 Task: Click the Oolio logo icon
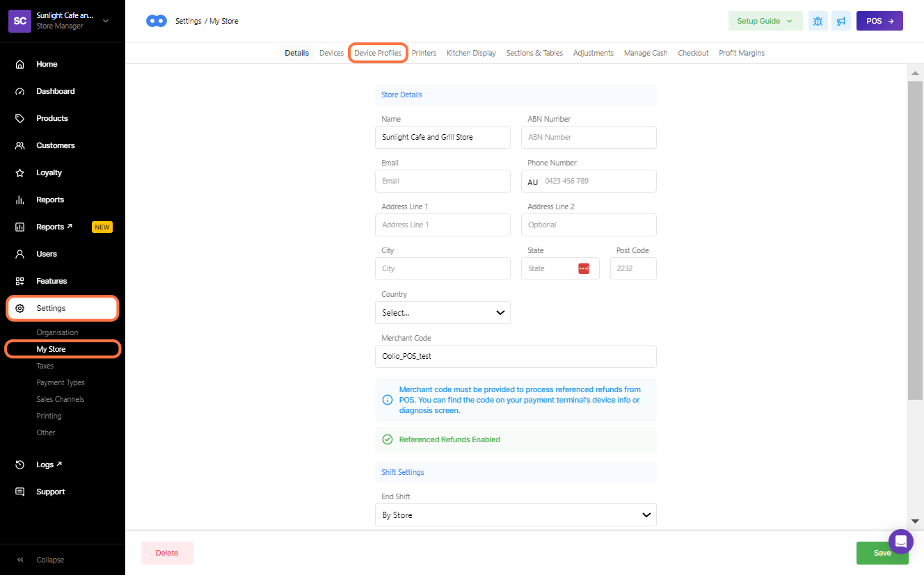156,21
